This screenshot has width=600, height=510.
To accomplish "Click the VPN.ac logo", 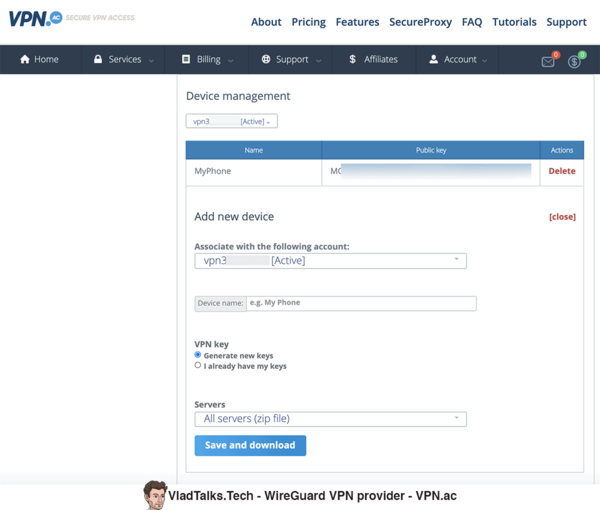I will point(36,18).
